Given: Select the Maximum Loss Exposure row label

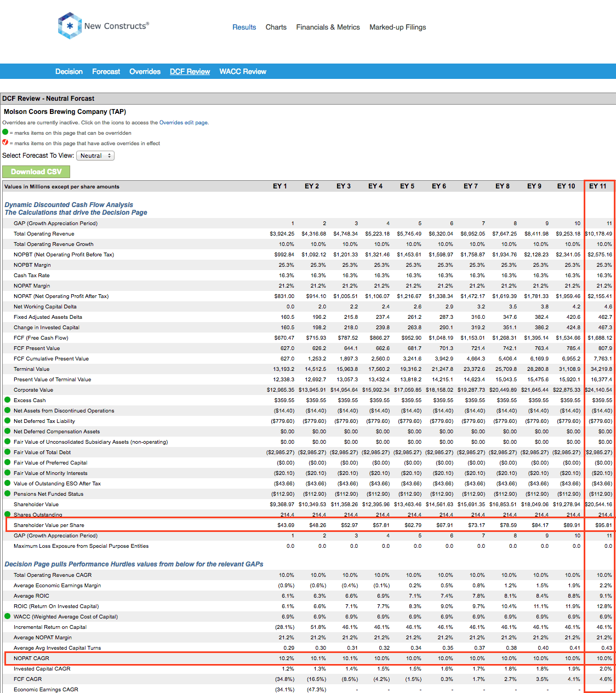Looking at the screenshot, I should click(81, 546).
